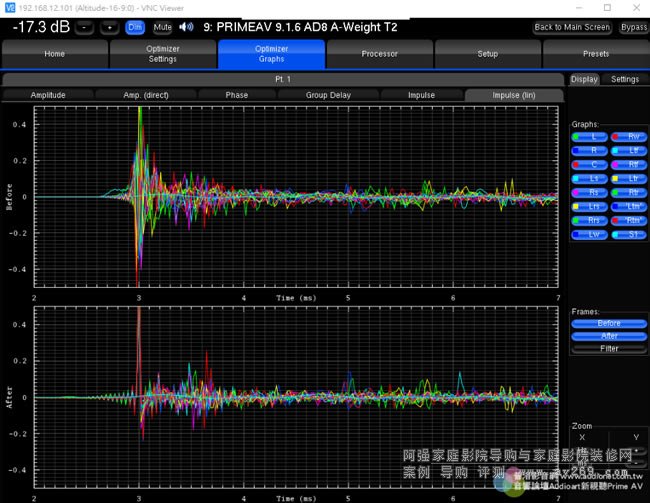Viewport: 650px width, 503px height.
Task: Click the speaker volume icon
Action: point(186,27)
